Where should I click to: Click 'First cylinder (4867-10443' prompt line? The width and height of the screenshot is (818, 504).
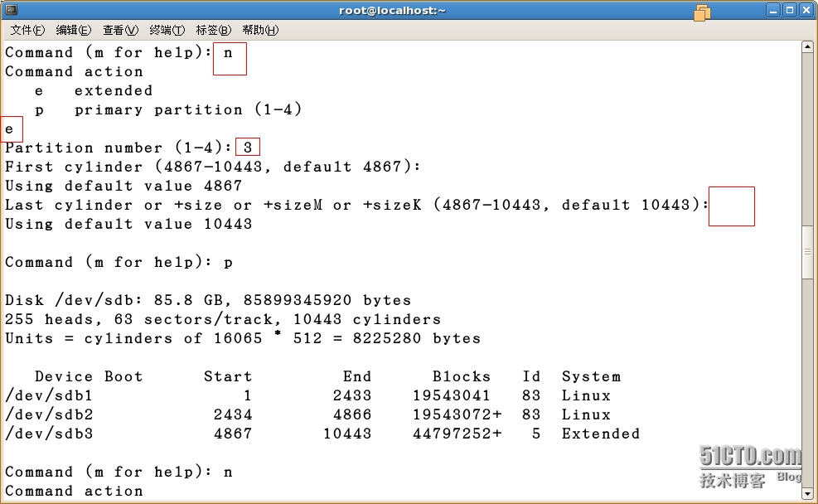point(213,167)
